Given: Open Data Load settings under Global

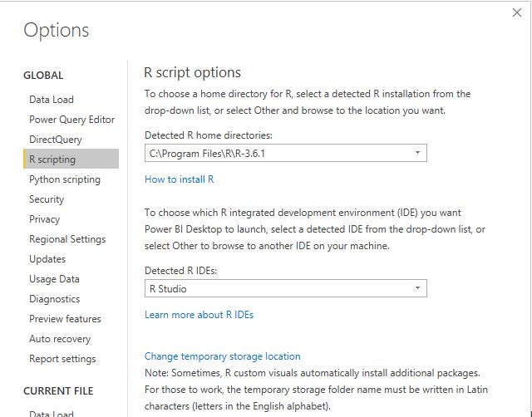Looking at the screenshot, I should [x=52, y=100].
